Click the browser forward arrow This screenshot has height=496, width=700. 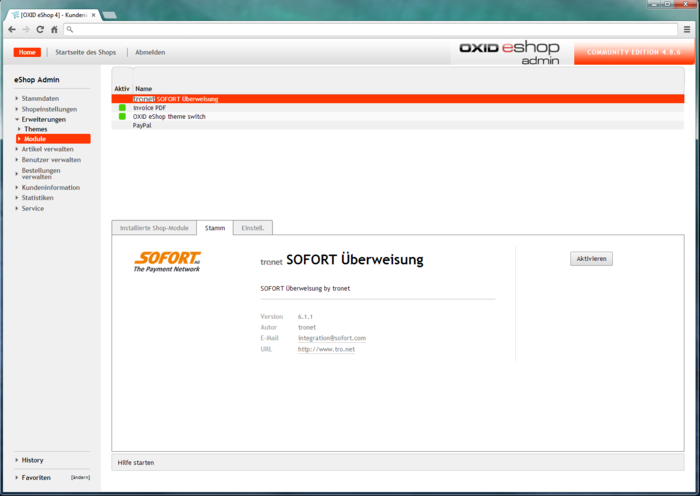click(x=26, y=29)
